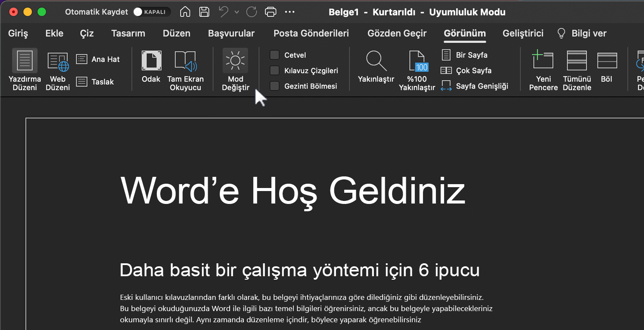This screenshot has width=644, height=330.
Task: Enable Gezinti Bölmesi navigation pane checkbox
Action: [x=274, y=86]
